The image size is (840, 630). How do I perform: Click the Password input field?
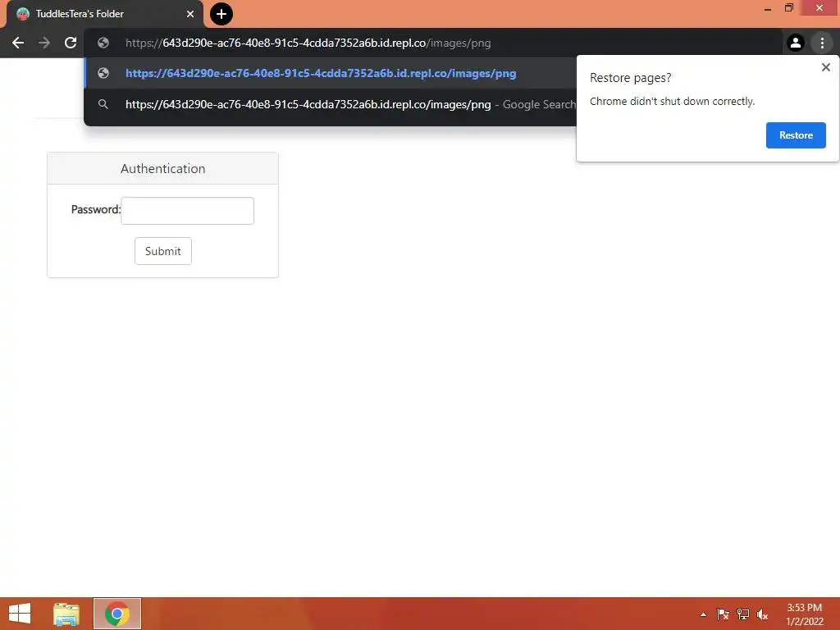coord(188,211)
